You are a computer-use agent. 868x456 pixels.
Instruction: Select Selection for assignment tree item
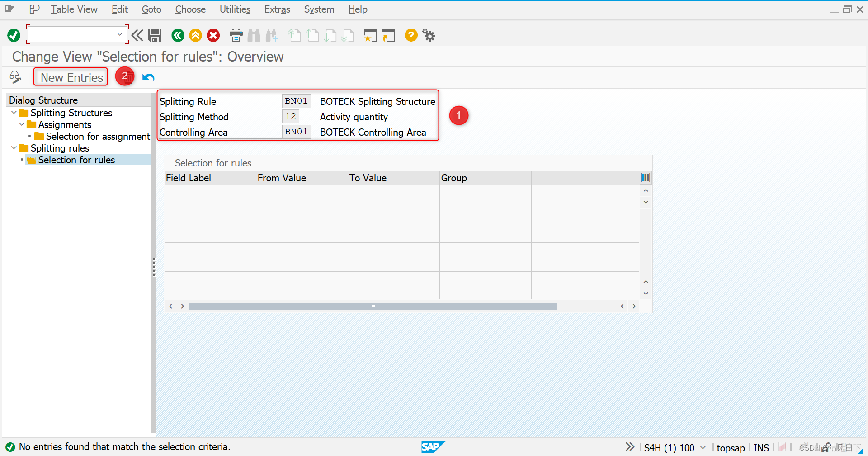click(98, 136)
